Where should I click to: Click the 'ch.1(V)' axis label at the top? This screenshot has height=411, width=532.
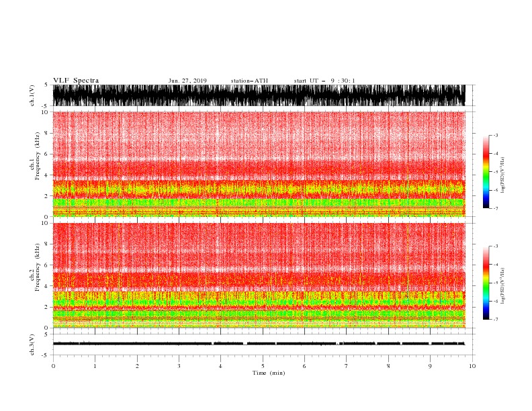[32, 95]
